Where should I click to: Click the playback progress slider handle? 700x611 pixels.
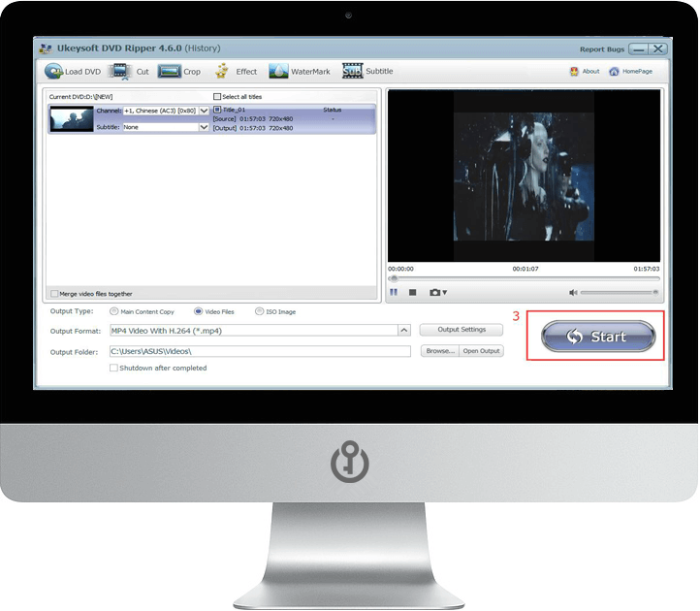pos(394,278)
